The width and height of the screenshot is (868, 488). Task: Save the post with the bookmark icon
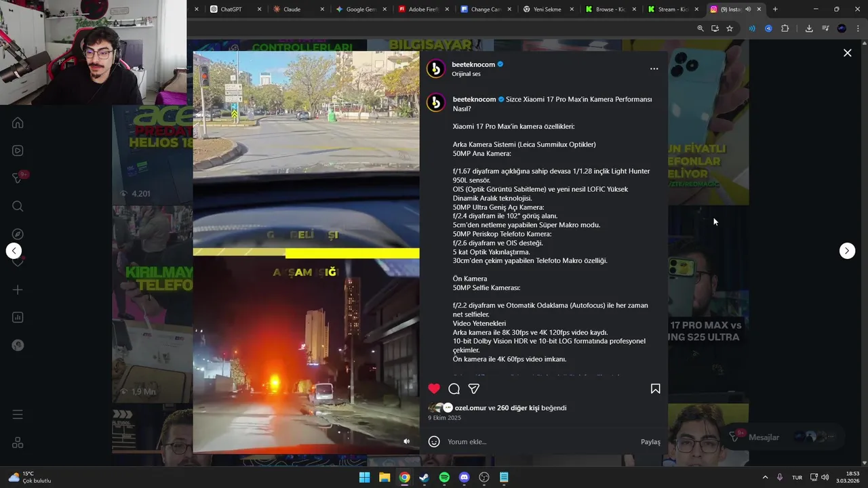point(655,388)
